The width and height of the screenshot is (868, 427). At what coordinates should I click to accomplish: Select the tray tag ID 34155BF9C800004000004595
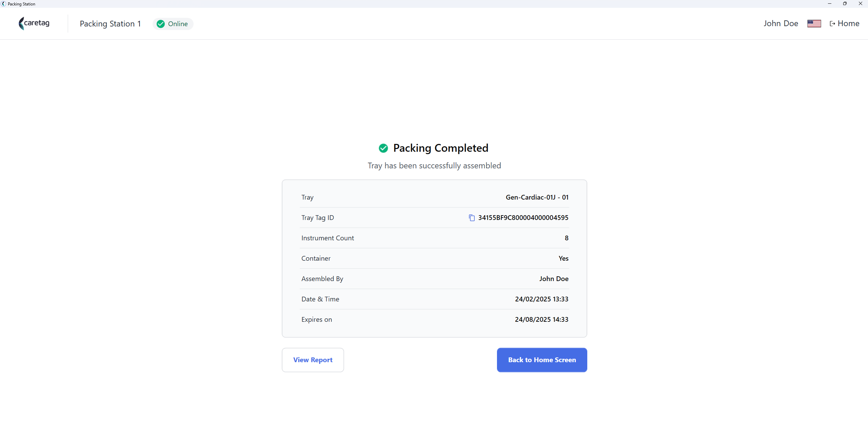[523, 218]
